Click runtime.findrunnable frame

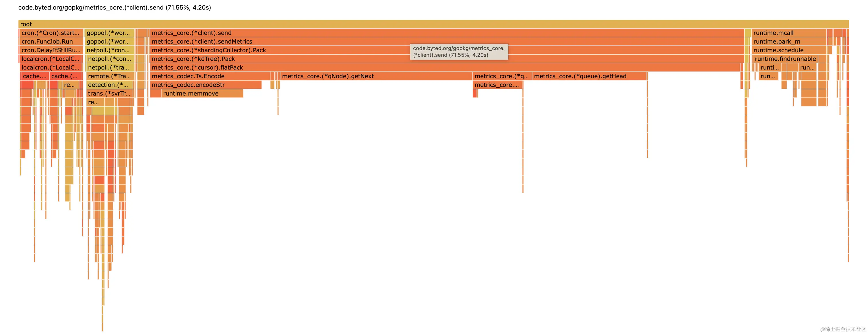785,59
